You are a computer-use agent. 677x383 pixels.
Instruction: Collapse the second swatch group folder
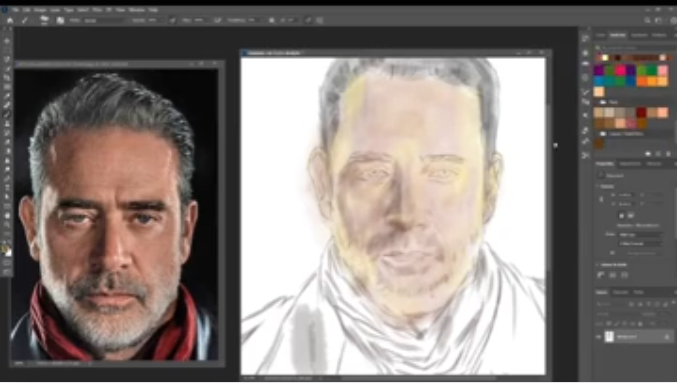[603, 134]
